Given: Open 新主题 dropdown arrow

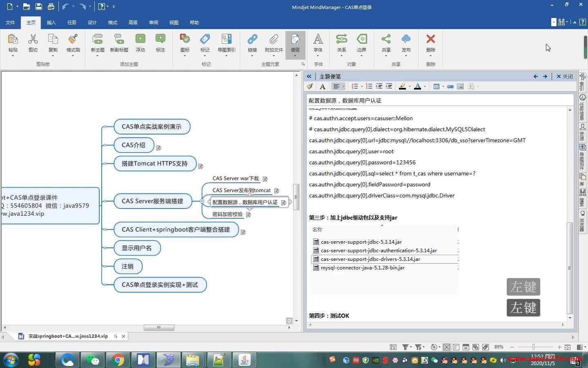Looking at the screenshot, I should tap(98, 56).
